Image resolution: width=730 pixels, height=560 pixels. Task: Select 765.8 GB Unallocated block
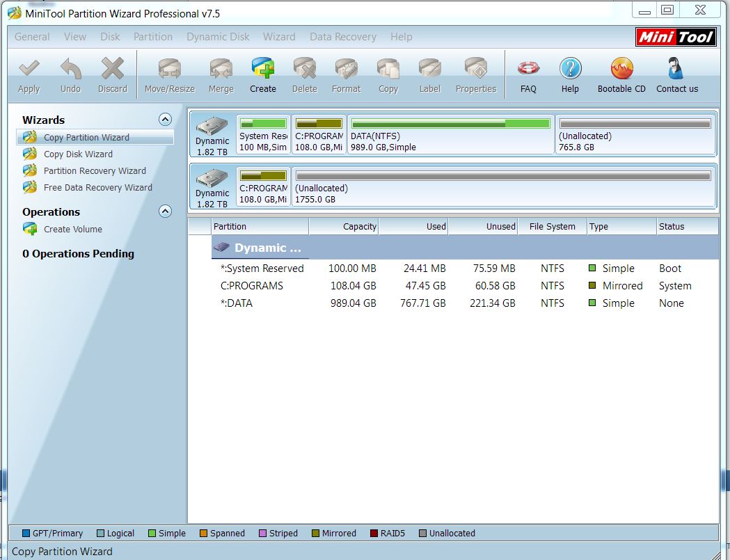(x=635, y=134)
